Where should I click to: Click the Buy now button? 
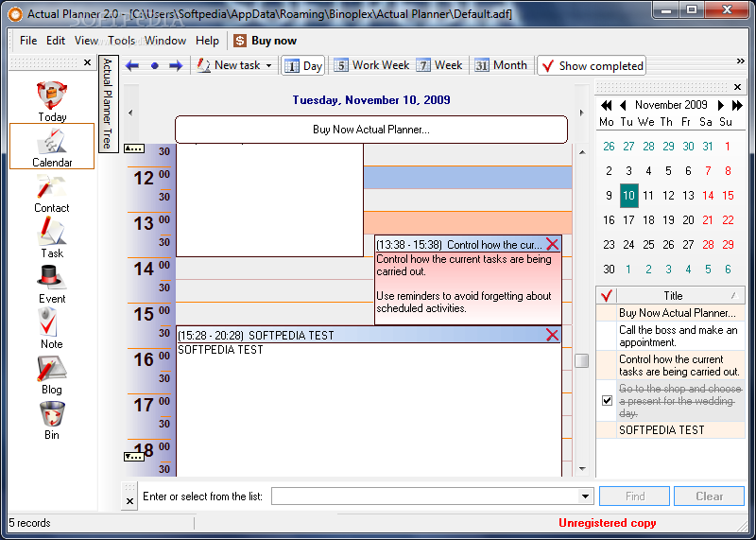click(265, 41)
